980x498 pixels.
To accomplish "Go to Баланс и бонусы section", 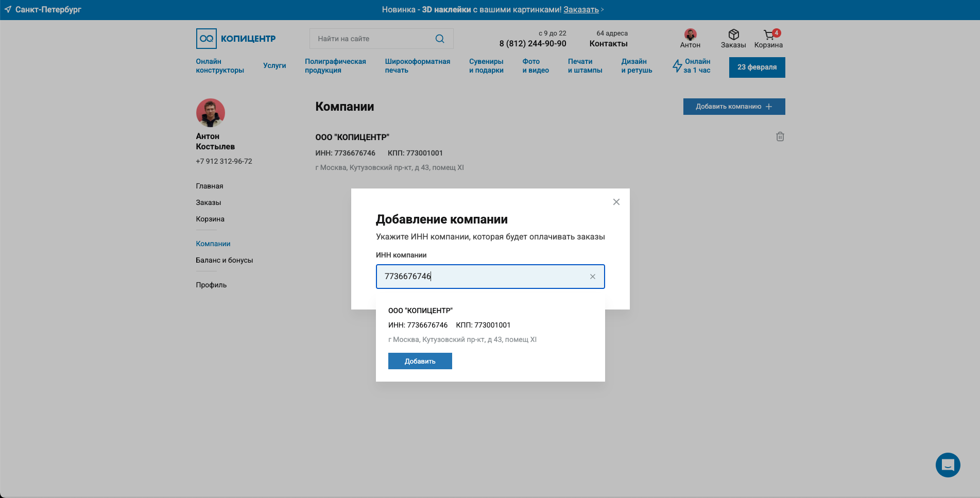I will pos(224,260).
